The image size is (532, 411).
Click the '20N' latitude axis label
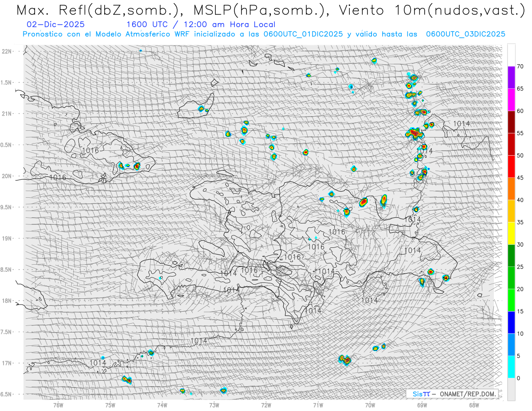click(7, 176)
